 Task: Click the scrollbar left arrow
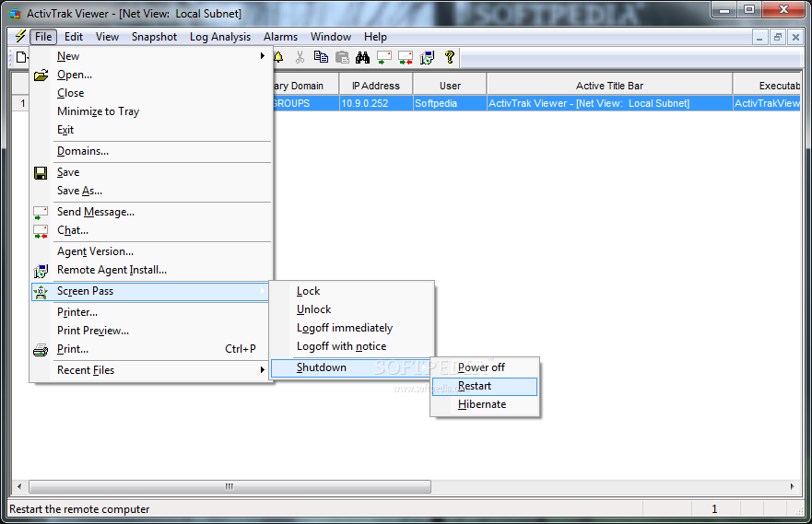tap(19, 487)
